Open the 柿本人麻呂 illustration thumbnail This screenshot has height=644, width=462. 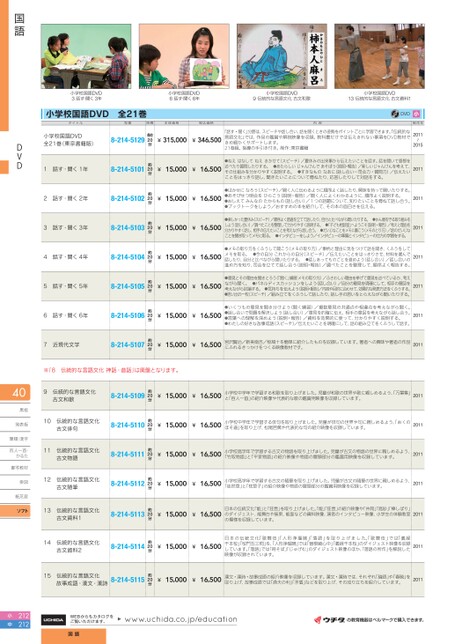[282, 56]
